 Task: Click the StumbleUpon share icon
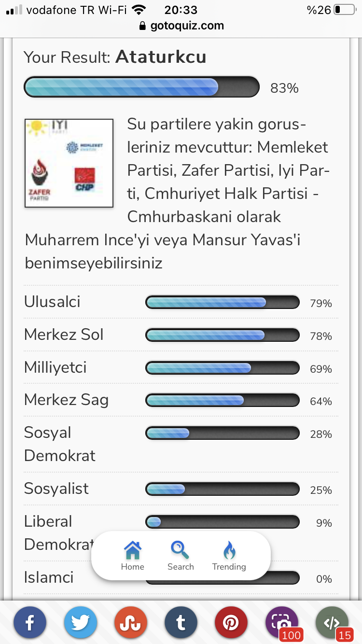click(130, 623)
